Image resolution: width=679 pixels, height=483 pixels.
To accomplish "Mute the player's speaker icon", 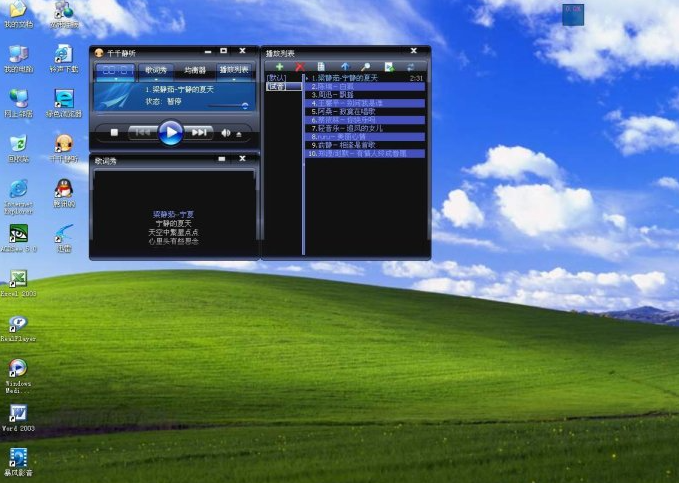I will [225, 132].
